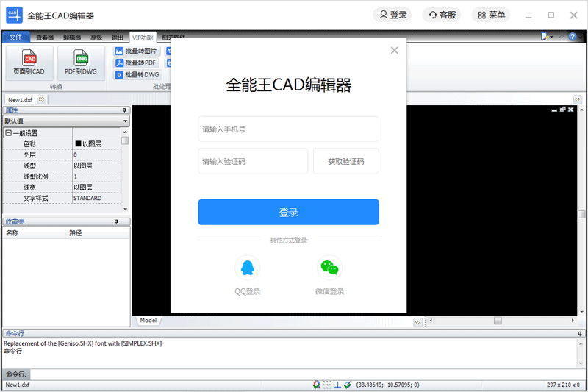Click the horizontal scrollbar left arrow
The width and height of the screenshot is (588, 392).
pyautogui.click(x=431, y=321)
